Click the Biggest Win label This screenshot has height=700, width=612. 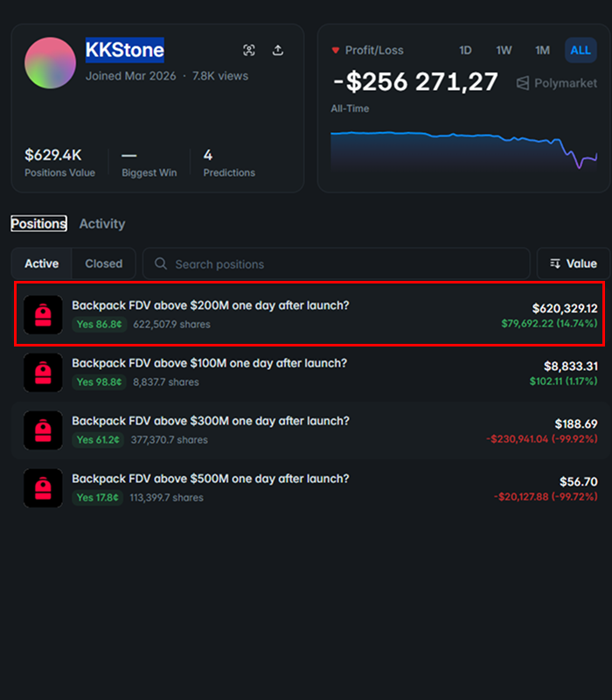(x=149, y=172)
